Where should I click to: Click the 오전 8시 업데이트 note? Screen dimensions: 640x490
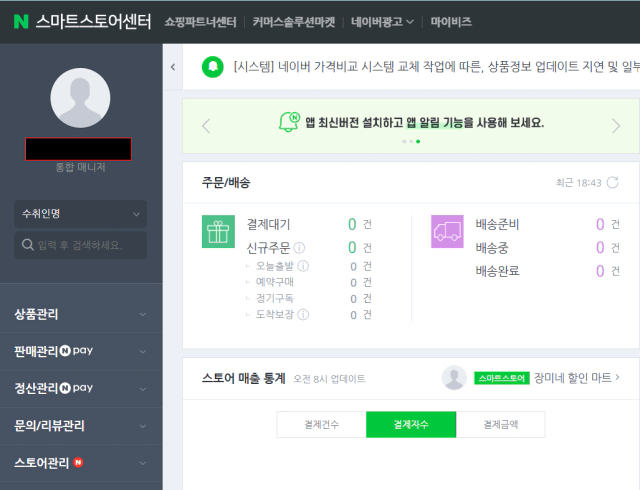point(329,379)
